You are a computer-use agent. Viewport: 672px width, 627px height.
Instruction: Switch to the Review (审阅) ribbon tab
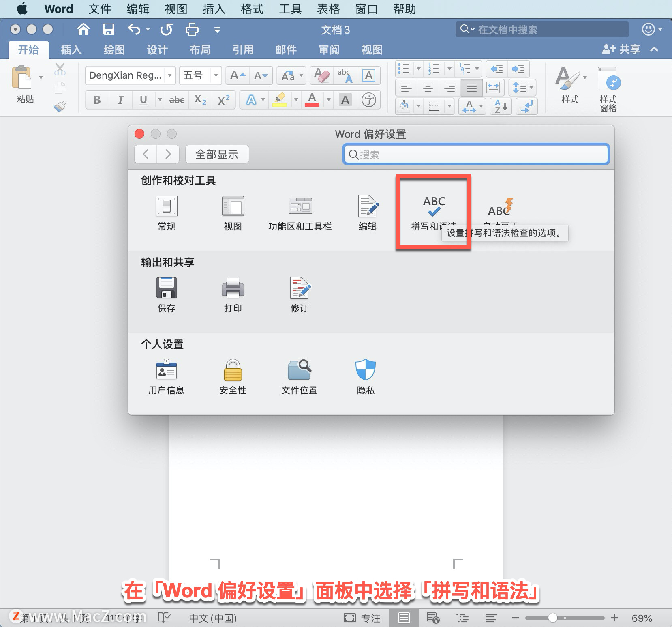[329, 49]
